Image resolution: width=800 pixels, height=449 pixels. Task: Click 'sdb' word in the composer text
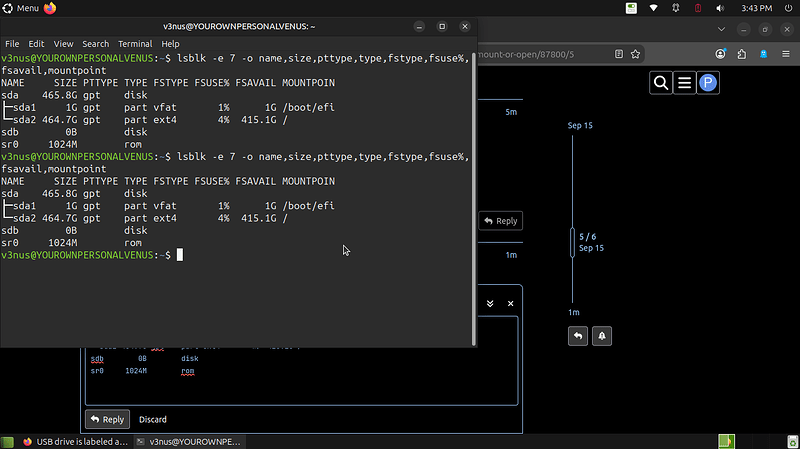[x=97, y=359]
